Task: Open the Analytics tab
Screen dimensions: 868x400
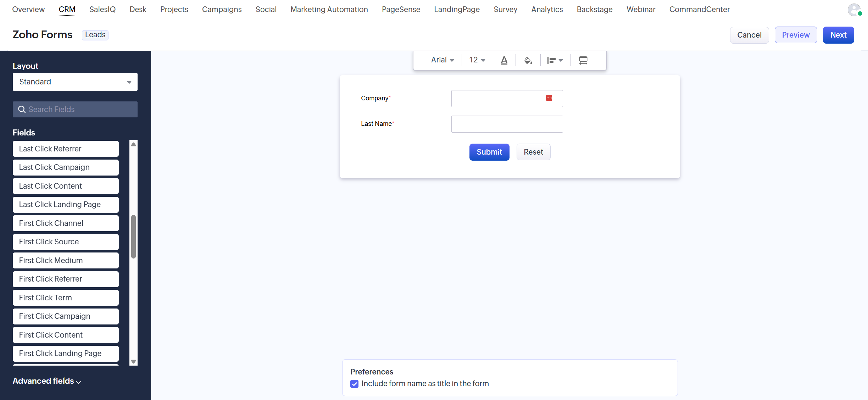Action: (547, 10)
